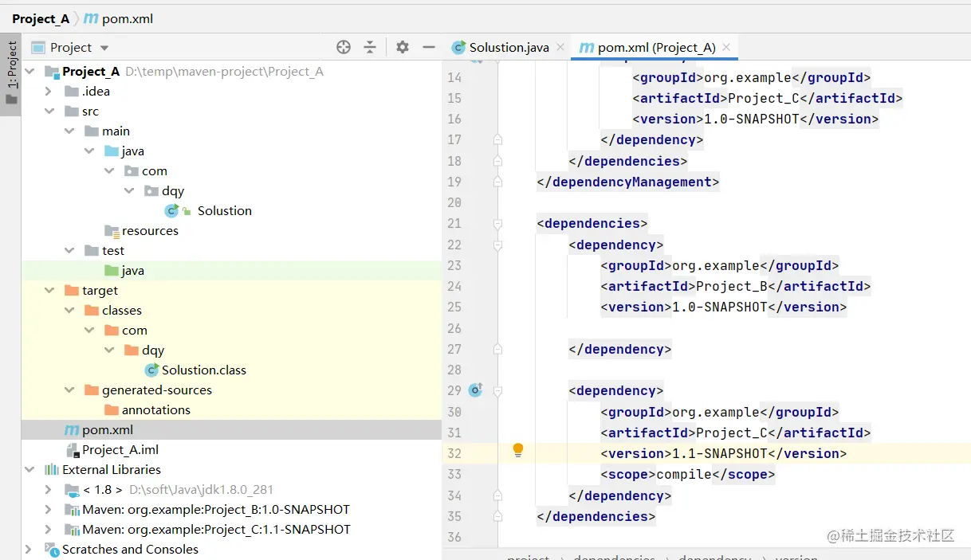Click the gutter override marker on line 29
This screenshot has height=560, width=971.
point(476,390)
